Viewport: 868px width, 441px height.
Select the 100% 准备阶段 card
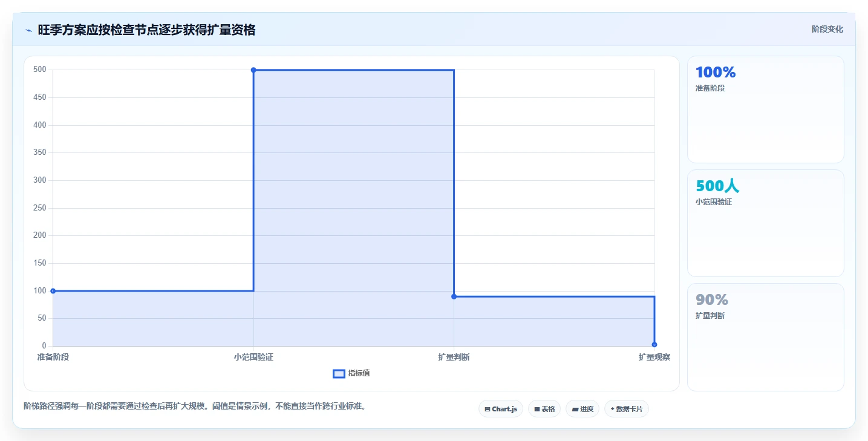[x=765, y=109]
